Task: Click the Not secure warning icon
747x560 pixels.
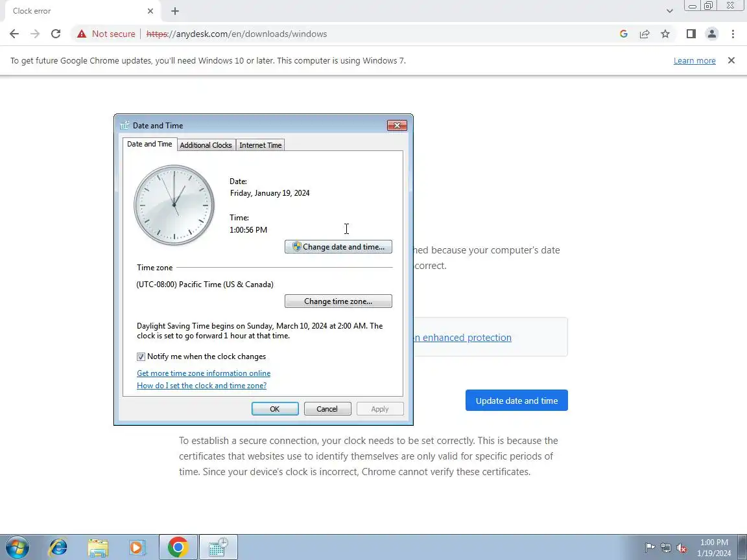Action: coord(82,34)
